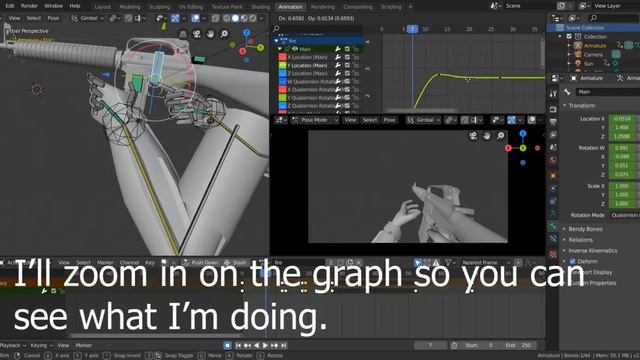This screenshot has width=640, height=360.
Task: Switch main viewport to camera view icon
Action: pos(197,34)
